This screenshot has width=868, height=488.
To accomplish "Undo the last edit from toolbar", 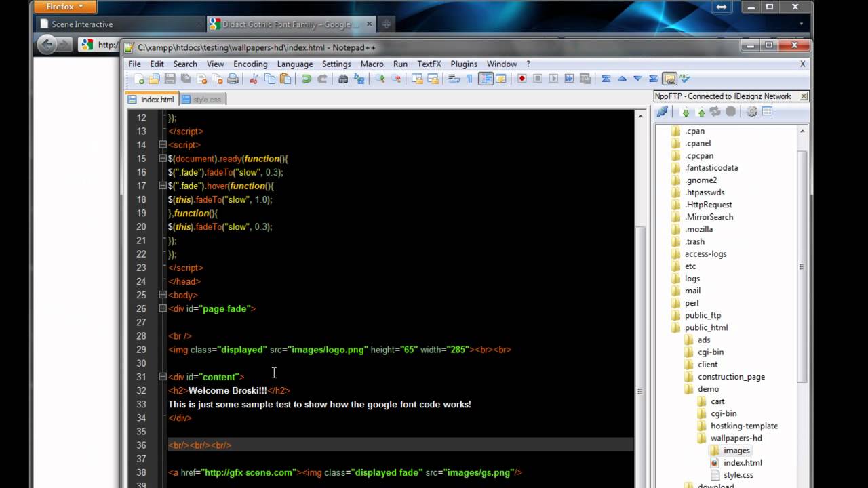I will coord(307,79).
